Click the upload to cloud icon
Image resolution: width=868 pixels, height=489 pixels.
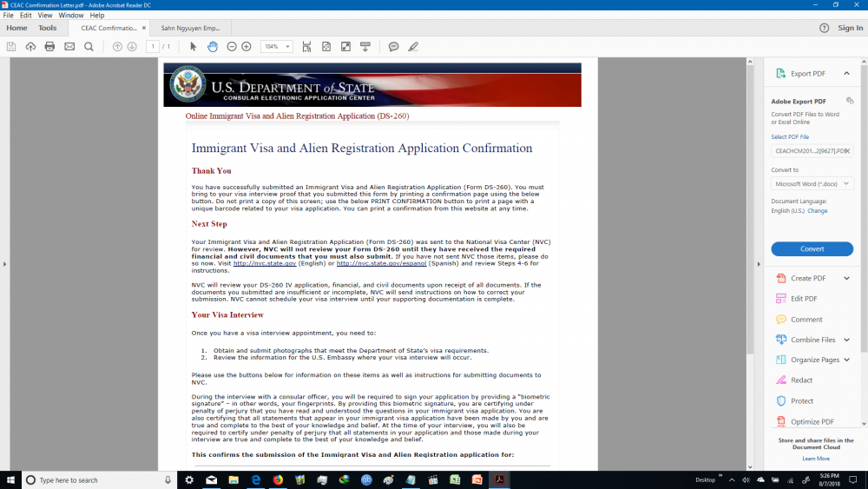tap(30, 47)
